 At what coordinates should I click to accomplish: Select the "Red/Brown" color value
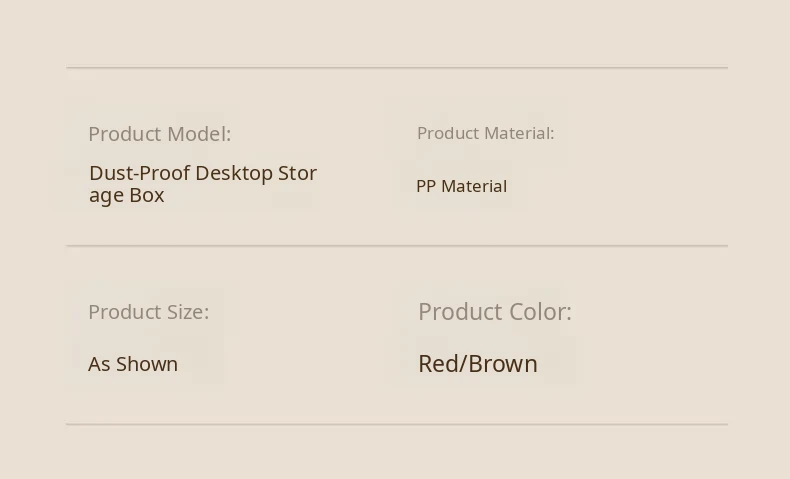point(477,364)
